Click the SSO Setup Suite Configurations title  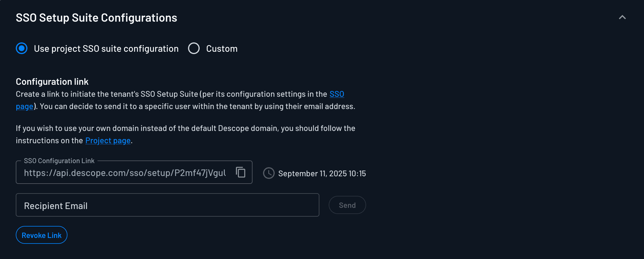point(97,17)
